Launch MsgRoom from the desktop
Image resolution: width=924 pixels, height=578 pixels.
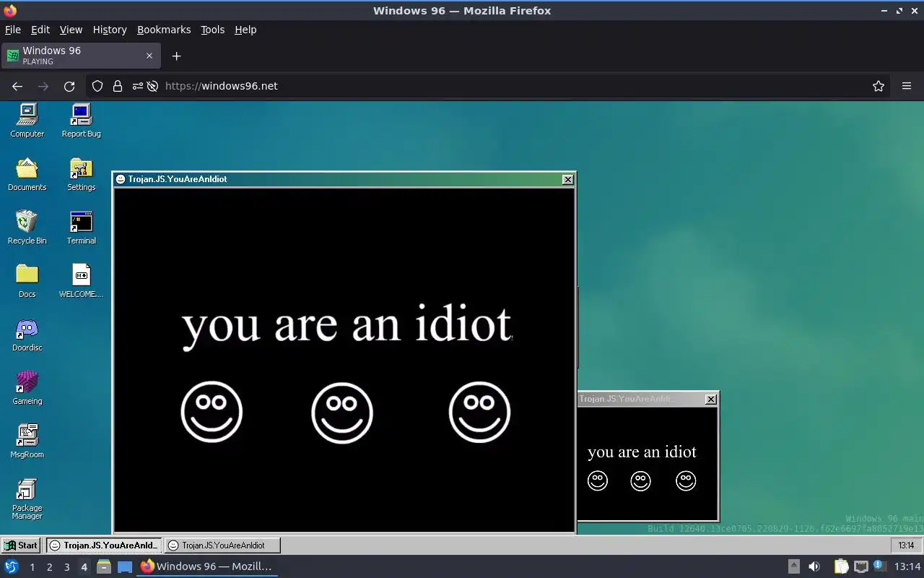[x=27, y=441]
